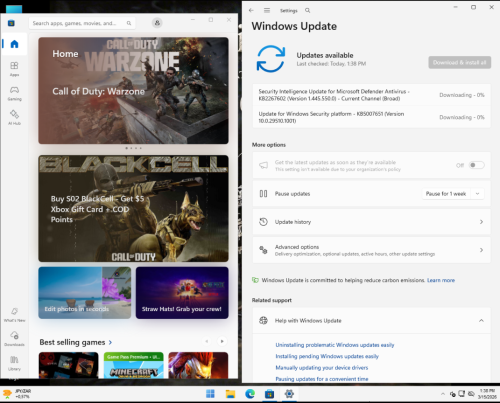Click Settings gear taskbar icon
Viewport: 500px width, 403px height.
click(x=289, y=394)
